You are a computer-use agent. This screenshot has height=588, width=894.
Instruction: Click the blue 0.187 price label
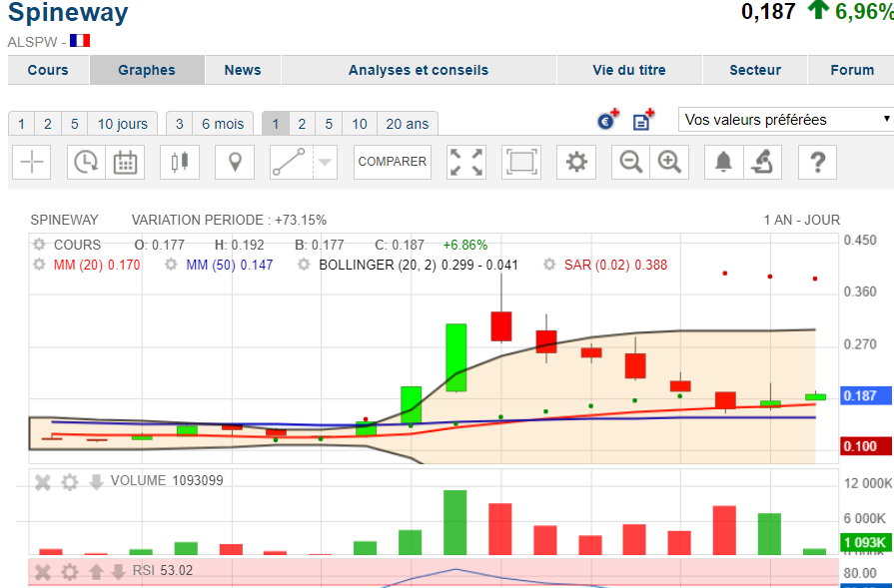866,395
